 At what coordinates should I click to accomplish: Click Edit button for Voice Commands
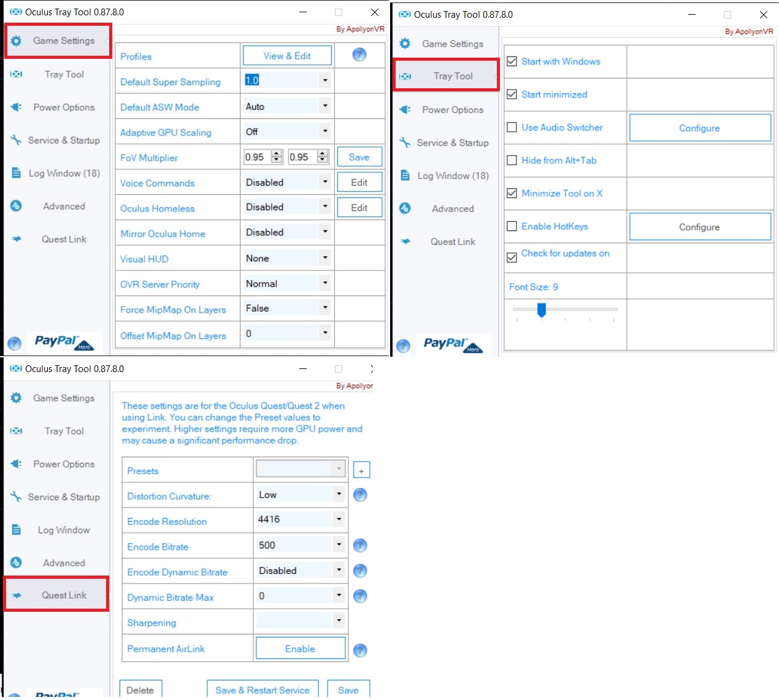click(x=359, y=182)
